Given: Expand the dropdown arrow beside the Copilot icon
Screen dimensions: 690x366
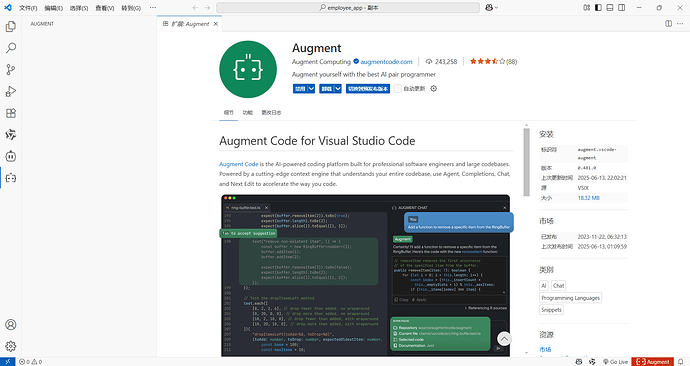Looking at the screenshot, I should 496,7.
